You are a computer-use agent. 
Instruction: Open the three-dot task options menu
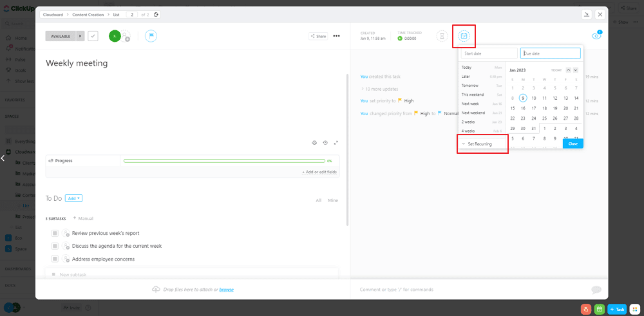point(336,36)
